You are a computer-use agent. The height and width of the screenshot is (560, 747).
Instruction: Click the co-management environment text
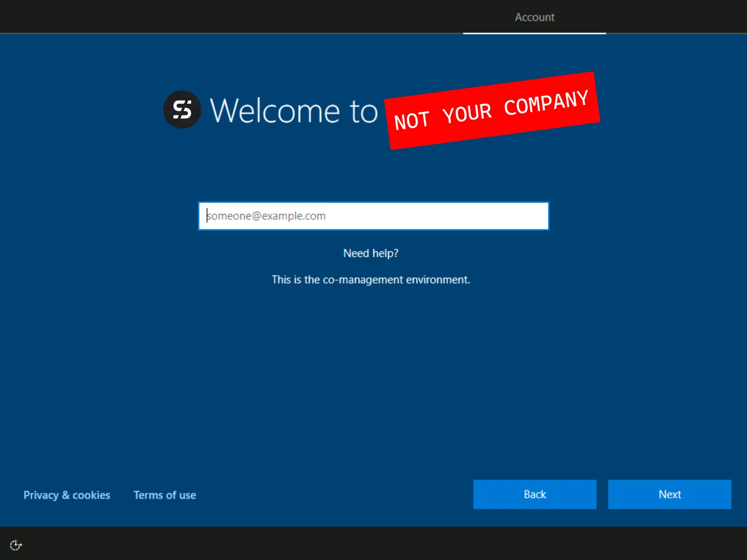(x=371, y=280)
